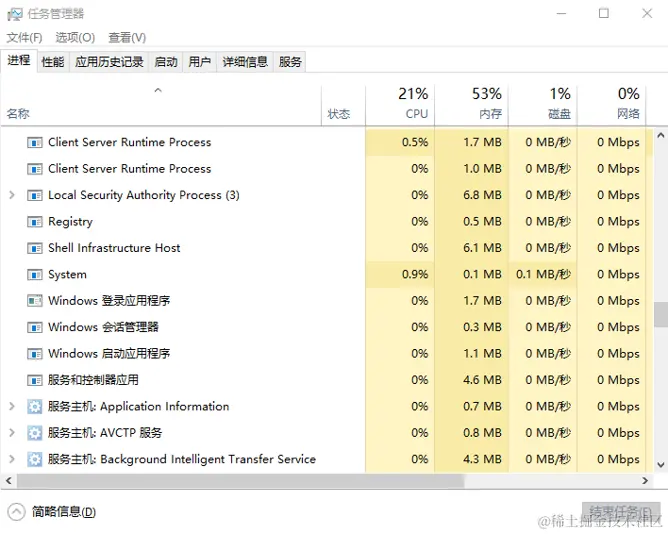Viewport: 668px width, 534px height.
Task: Switch to the 用户 tab
Action: tap(199, 62)
